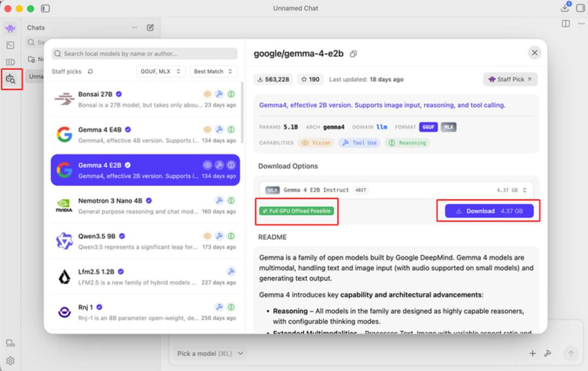Image resolution: width=588 pixels, height=371 pixels.
Task: Click the 4BIT quantization label
Action: [x=361, y=190]
